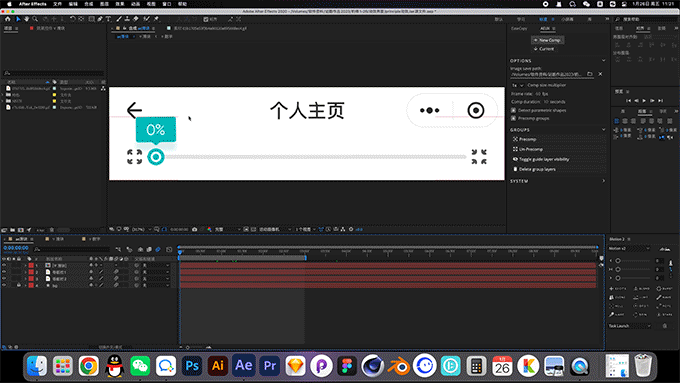Toggle the snapping checkbox in the toolbar

(206, 19)
